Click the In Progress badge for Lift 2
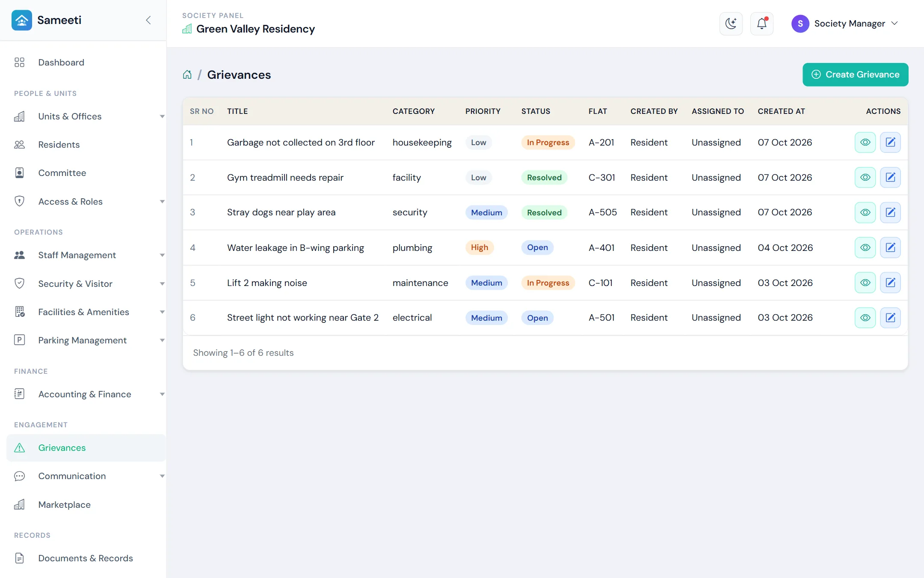The image size is (924, 578). 548,283
